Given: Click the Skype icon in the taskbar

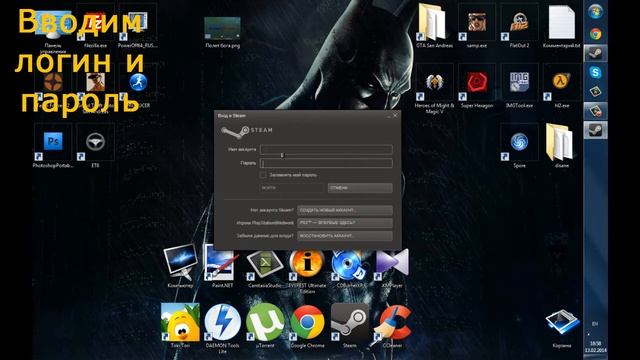Looking at the screenshot, I should 596,73.
